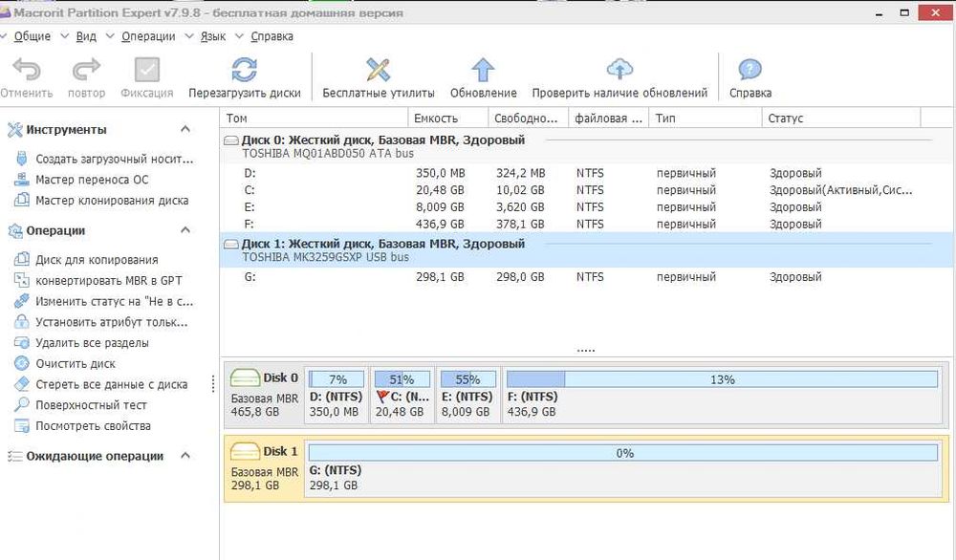
Task: Click the Undo (Отменить) toolbar icon
Action: coord(26,70)
